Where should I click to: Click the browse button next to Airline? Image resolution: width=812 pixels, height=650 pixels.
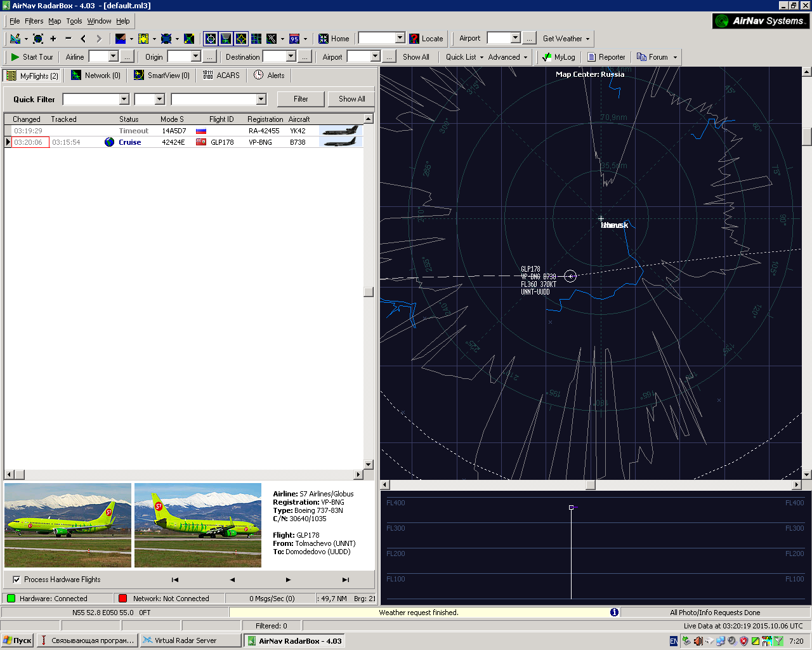128,57
